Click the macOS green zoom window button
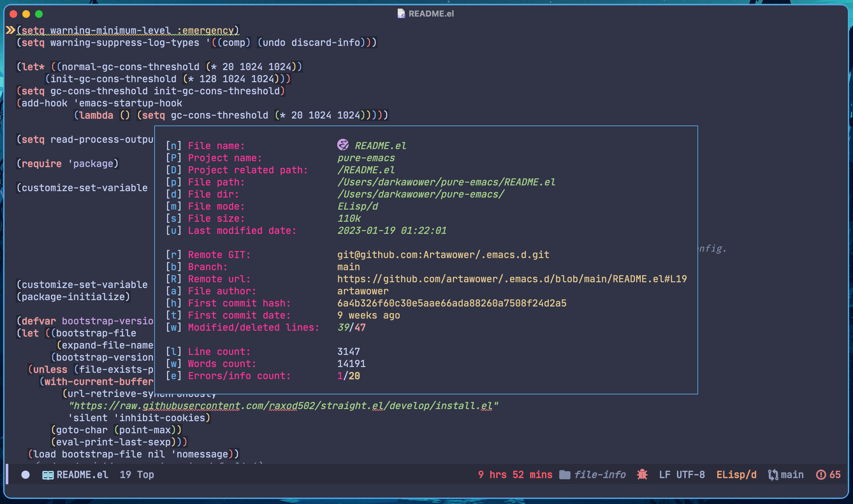 pyautogui.click(x=39, y=14)
